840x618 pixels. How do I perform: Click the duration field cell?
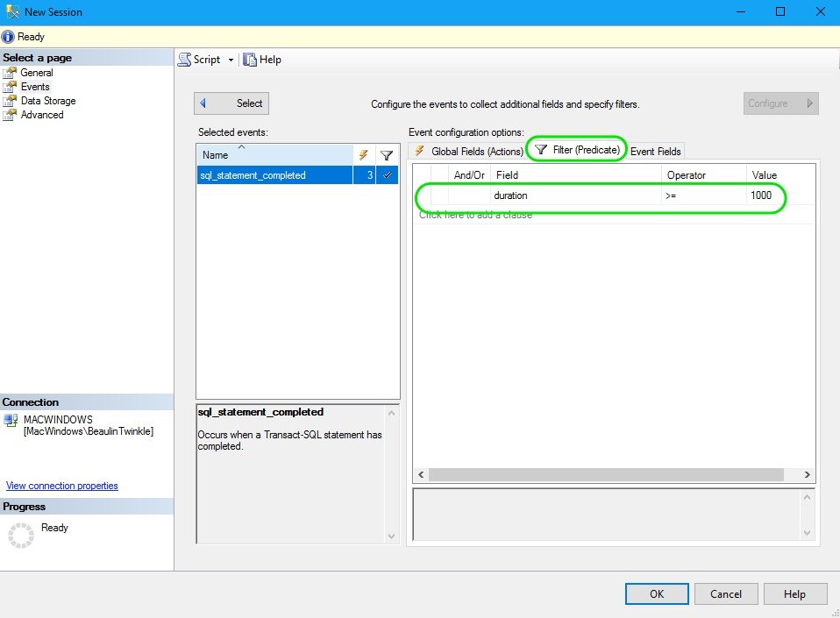click(x=575, y=195)
